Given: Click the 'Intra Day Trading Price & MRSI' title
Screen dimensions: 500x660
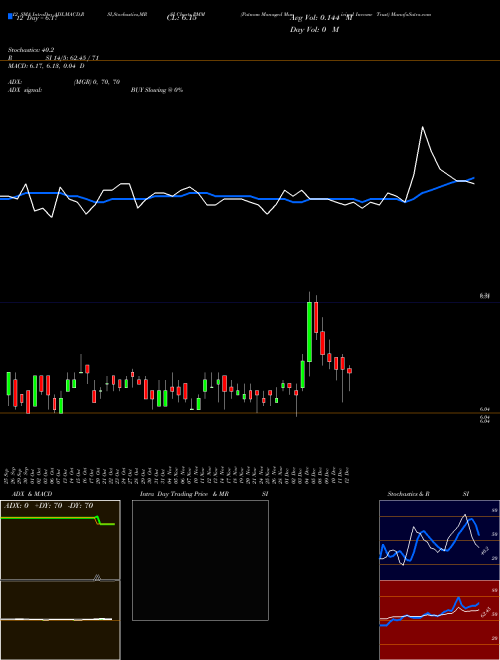Looking at the screenshot, I should 204,494.
